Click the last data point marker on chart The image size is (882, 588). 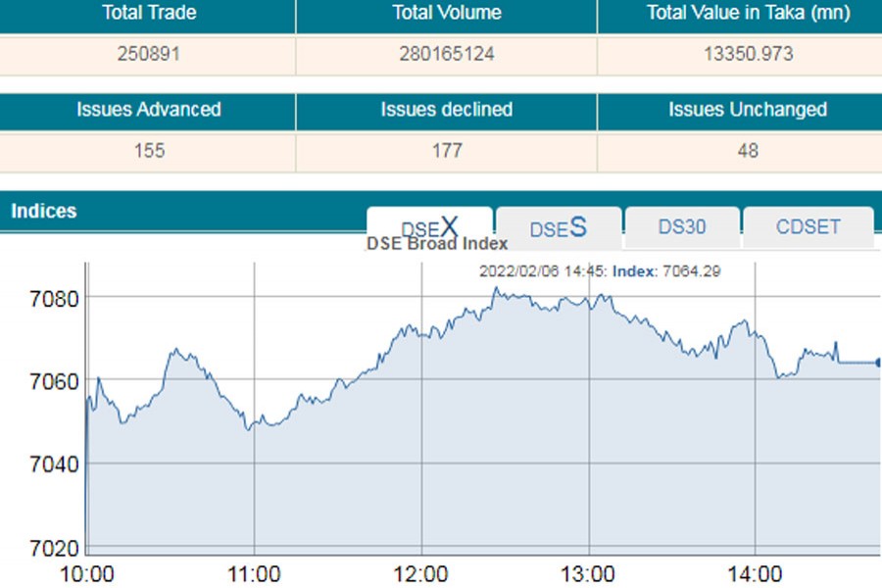click(878, 363)
